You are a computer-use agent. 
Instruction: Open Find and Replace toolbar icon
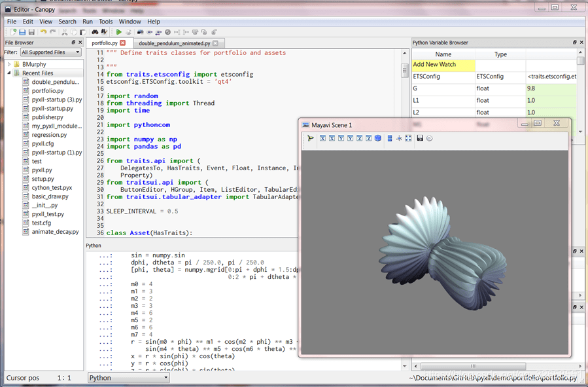[x=104, y=32]
